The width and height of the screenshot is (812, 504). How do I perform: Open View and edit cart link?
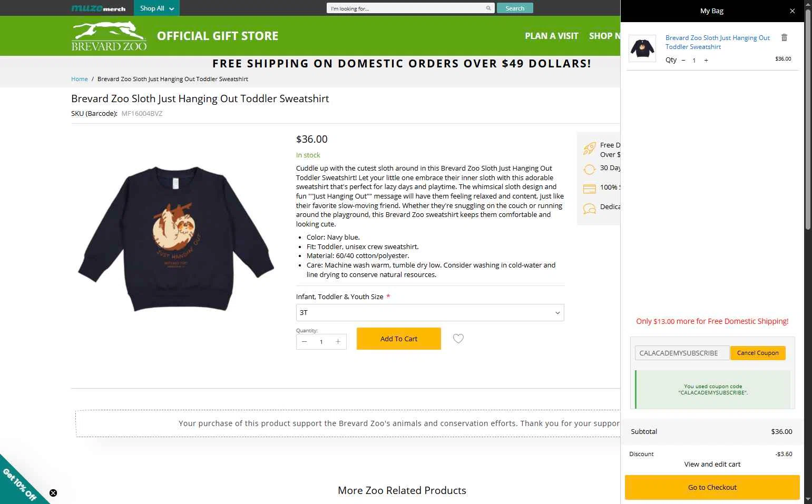tap(712, 464)
